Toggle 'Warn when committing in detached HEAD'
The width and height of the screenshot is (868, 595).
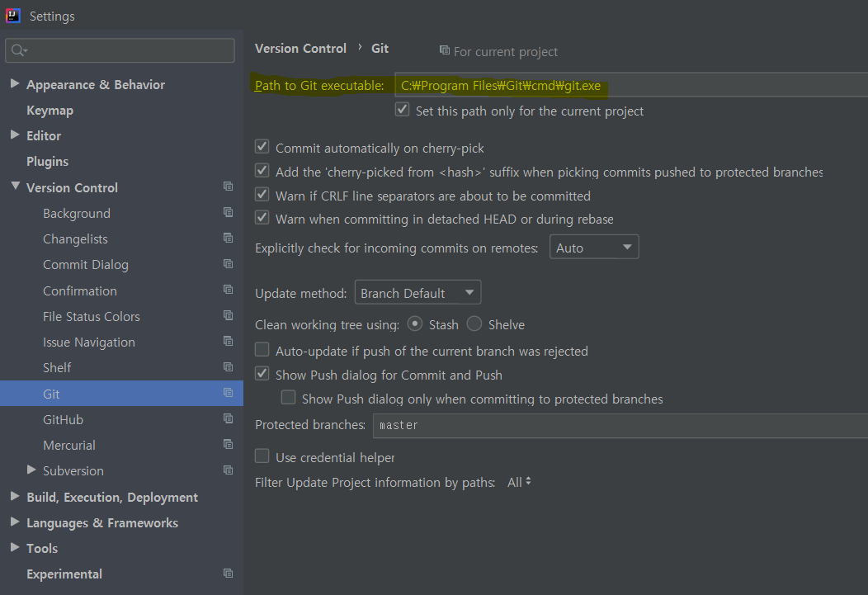(262, 218)
